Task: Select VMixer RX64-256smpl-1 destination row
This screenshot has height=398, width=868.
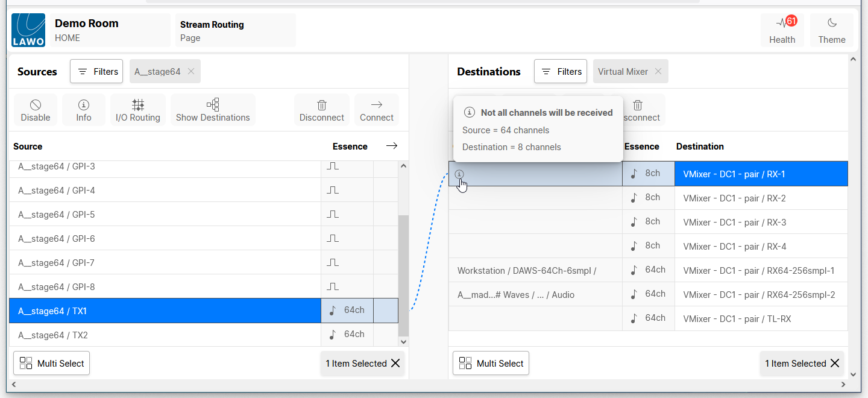Action: (x=758, y=270)
